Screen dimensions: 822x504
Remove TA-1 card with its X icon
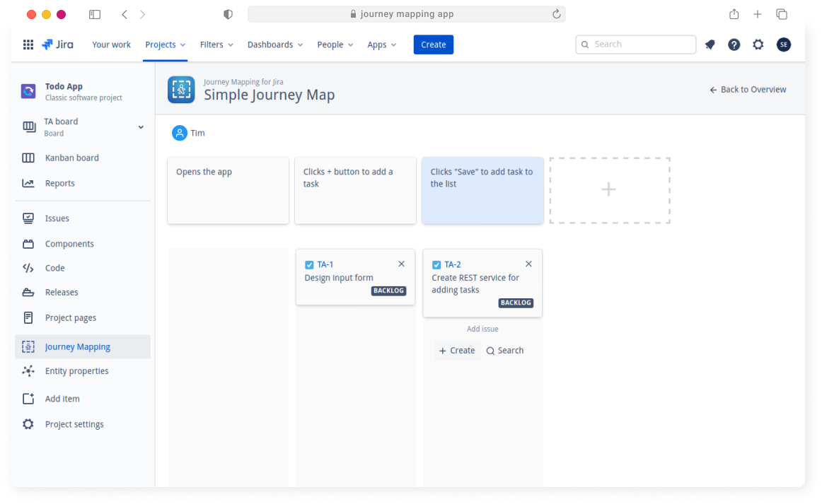(x=402, y=264)
